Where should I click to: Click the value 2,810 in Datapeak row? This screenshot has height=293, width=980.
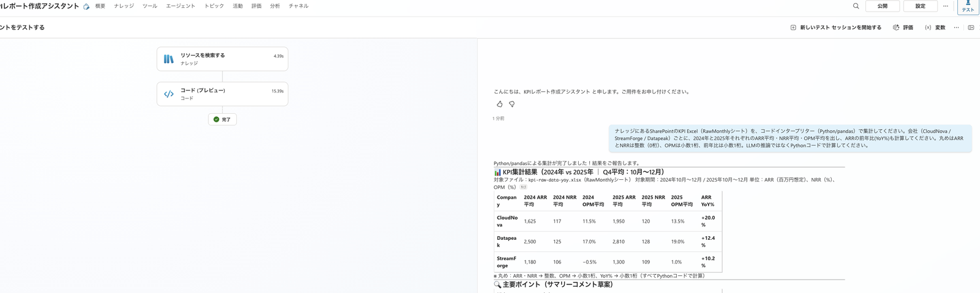click(619, 242)
